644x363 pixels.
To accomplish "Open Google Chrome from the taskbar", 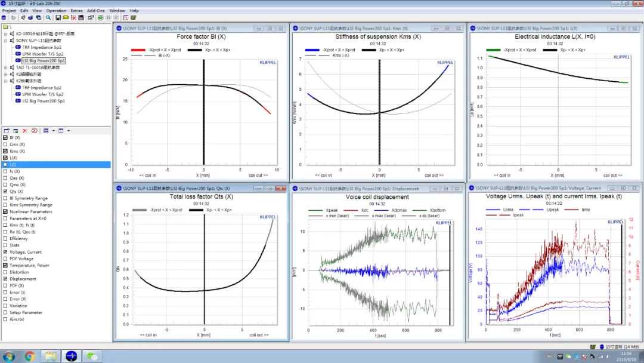I will tap(30, 356).
